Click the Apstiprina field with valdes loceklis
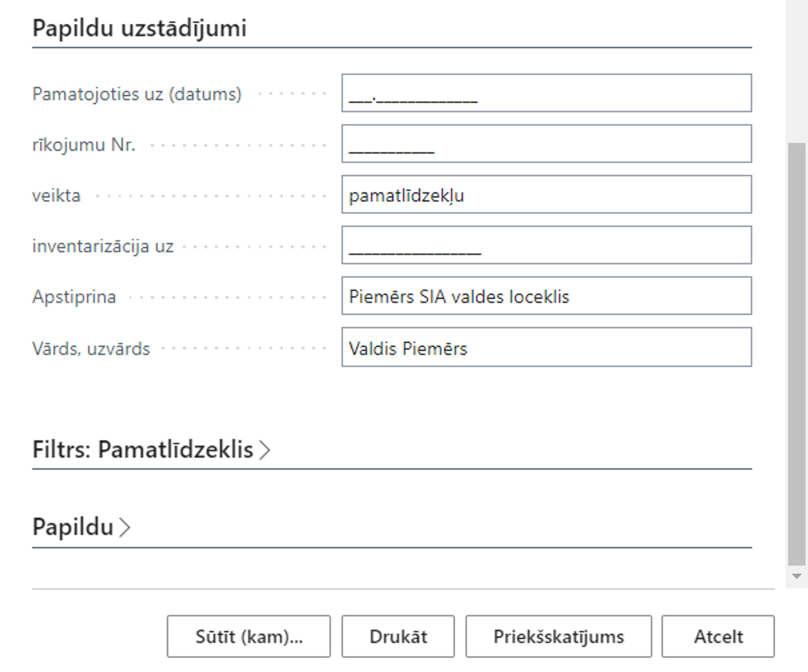The height and width of the screenshot is (672, 808). pyautogui.click(x=546, y=296)
